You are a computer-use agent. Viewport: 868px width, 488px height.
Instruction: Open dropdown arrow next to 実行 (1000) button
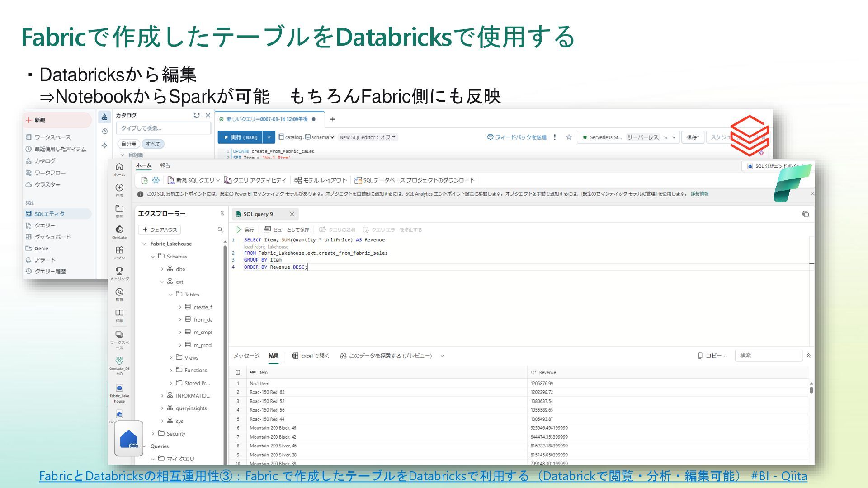click(269, 137)
